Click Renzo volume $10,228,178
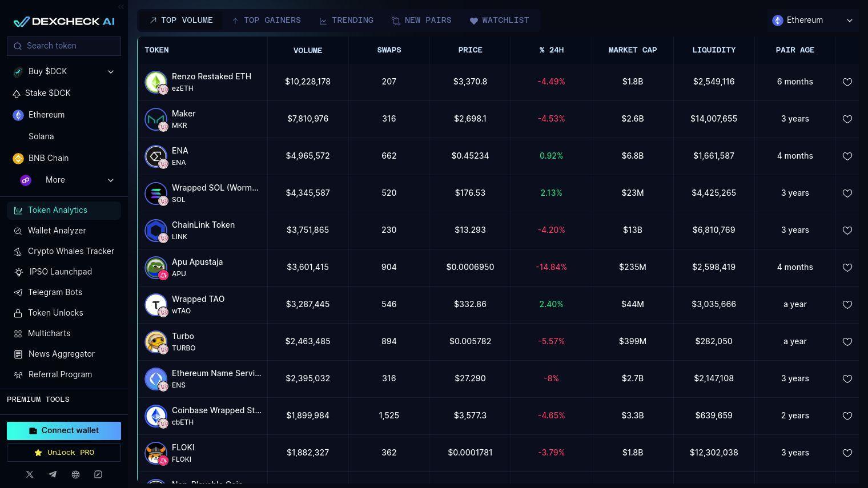This screenshot has height=488, width=868. (x=308, y=82)
